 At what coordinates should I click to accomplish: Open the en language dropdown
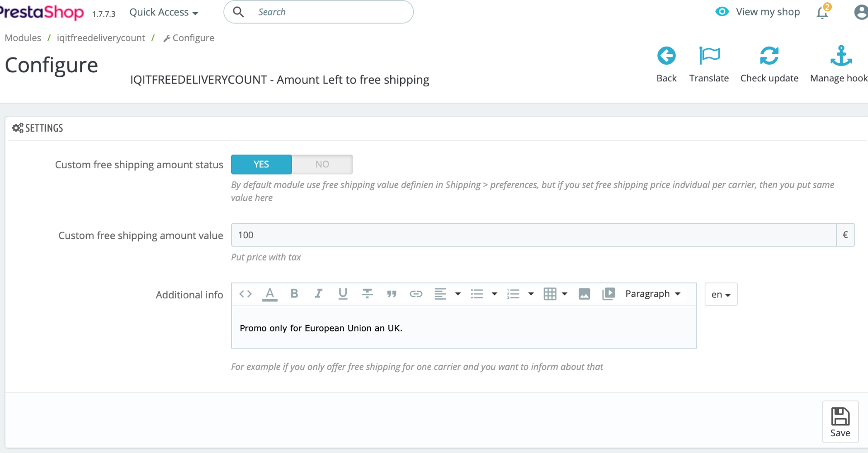click(721, 294)
